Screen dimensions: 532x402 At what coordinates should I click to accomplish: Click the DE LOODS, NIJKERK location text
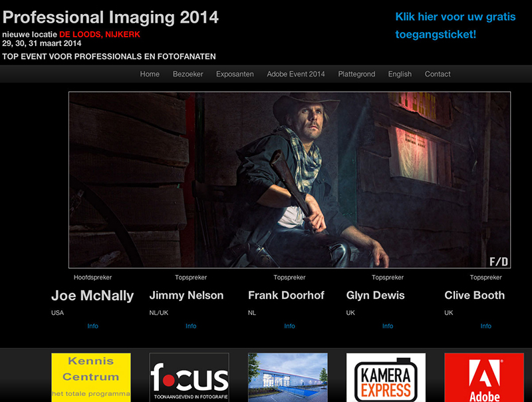99,35
